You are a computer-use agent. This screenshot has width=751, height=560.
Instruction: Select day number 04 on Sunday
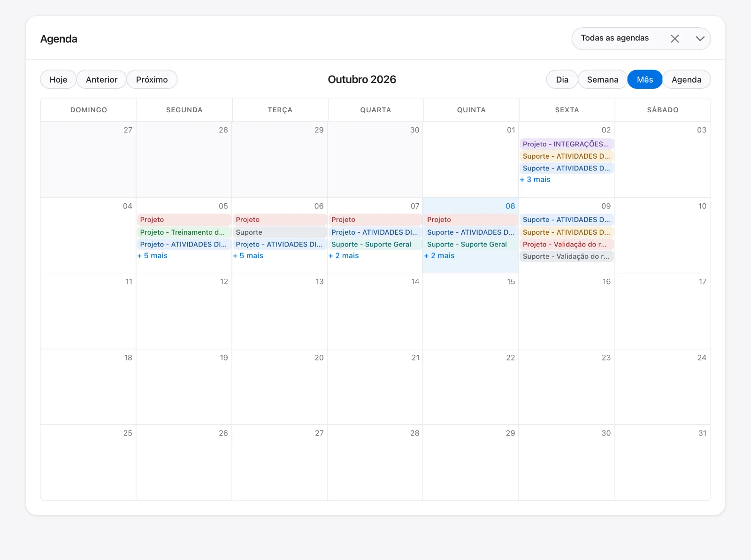tap(128, 206)
